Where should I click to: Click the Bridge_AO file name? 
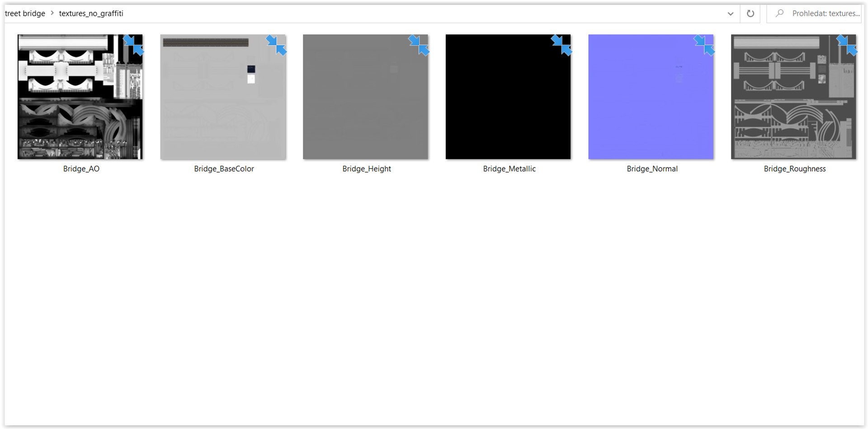pos(81,169)
